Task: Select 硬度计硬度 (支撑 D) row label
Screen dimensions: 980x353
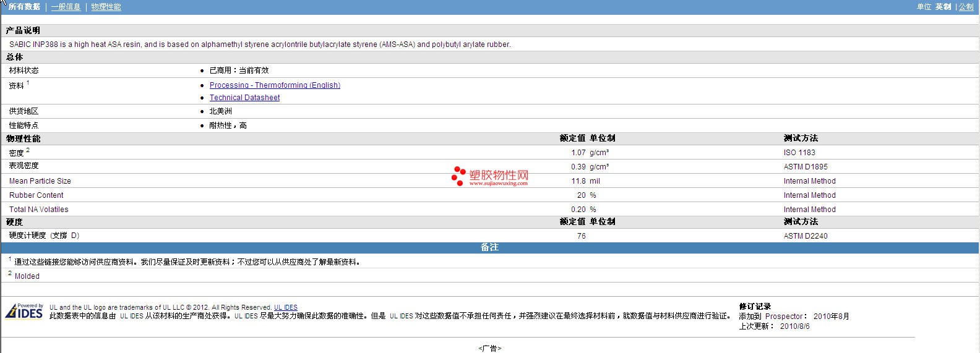Action: (x=44, y=236)
